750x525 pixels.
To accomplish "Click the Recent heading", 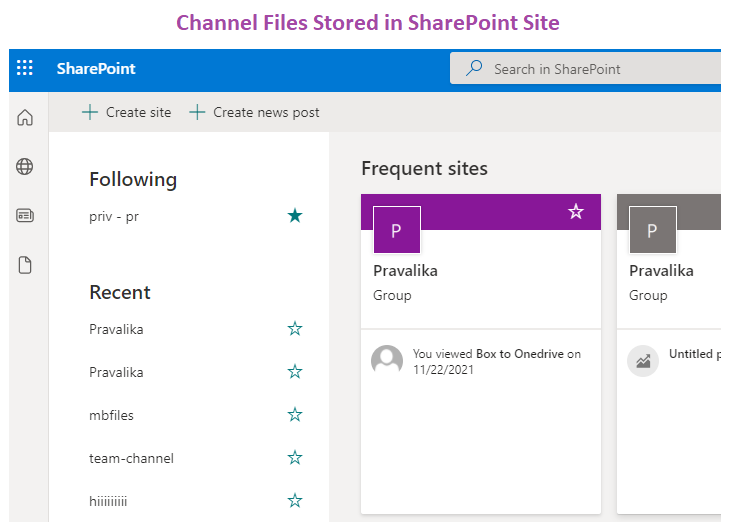I will [x=120, y=292].
